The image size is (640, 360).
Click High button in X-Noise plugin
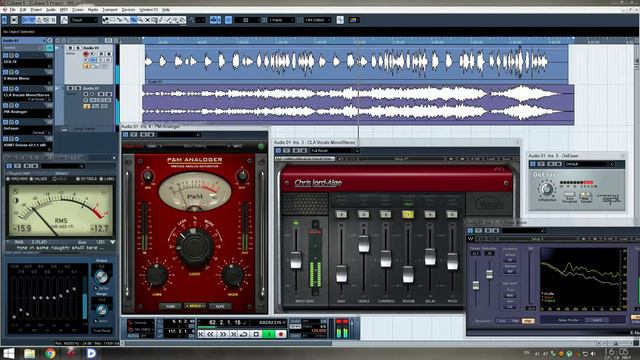pos(528,321)
